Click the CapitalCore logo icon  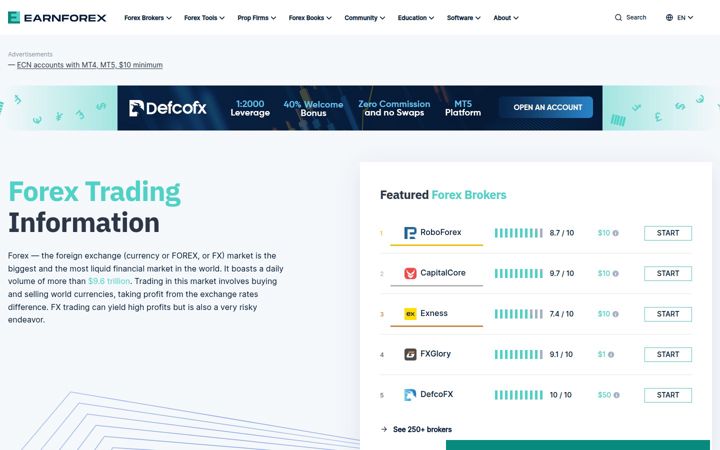coord(410,273)
